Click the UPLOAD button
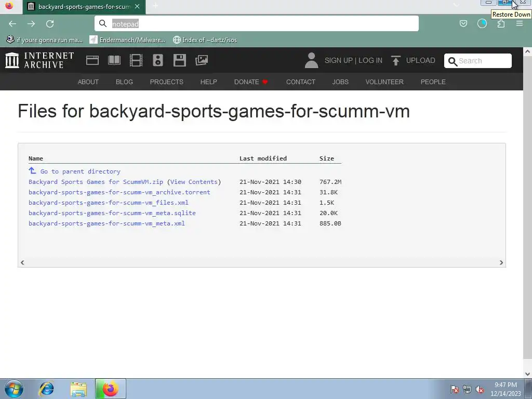This screenshot has width=532, height=399. tap(413, 60)
